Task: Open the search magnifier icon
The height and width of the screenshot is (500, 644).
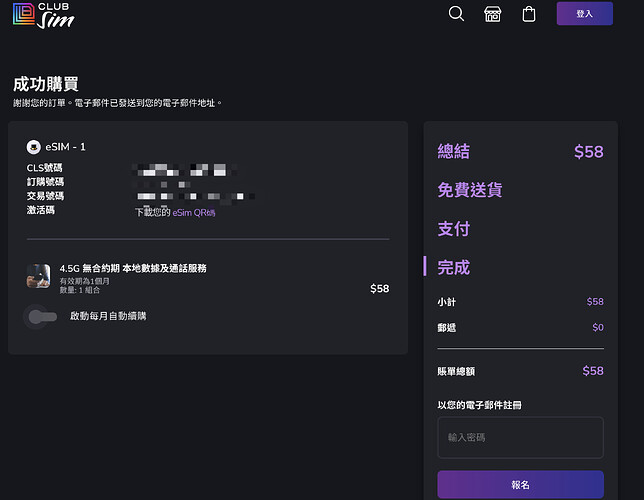Action: point(456,14)
